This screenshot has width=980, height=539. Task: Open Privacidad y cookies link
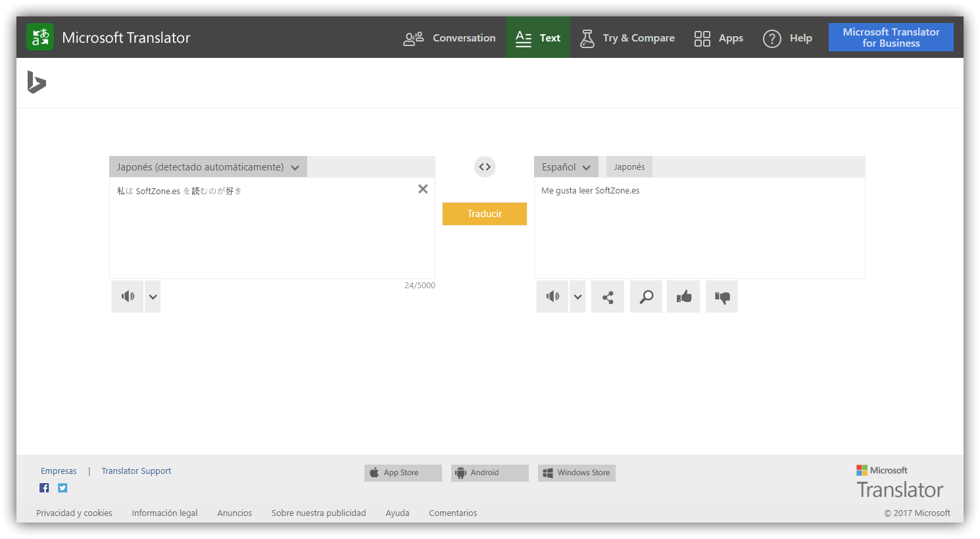pyautogui.click(x=74, y=513)
